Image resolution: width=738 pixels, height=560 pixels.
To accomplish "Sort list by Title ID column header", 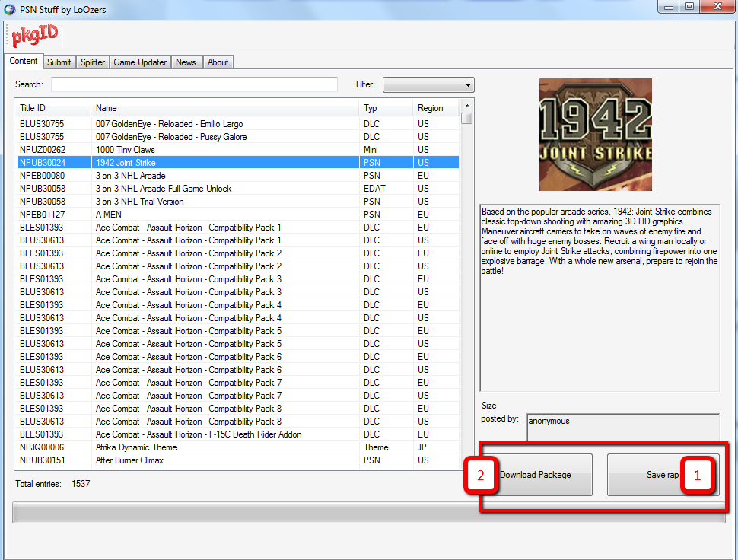I will 52,108.
